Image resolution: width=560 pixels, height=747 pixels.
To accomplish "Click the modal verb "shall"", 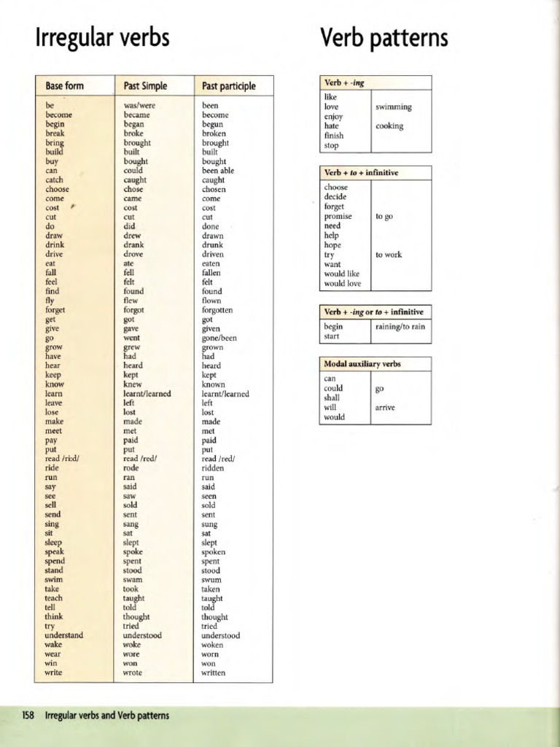I will coord(332,398).
